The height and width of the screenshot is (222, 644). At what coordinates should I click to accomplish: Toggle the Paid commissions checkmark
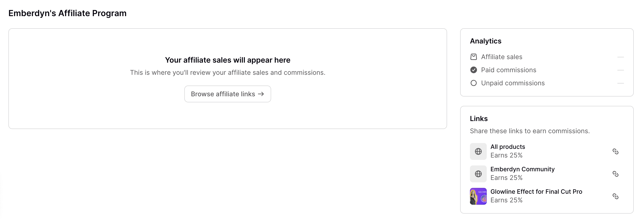[473, 70]
